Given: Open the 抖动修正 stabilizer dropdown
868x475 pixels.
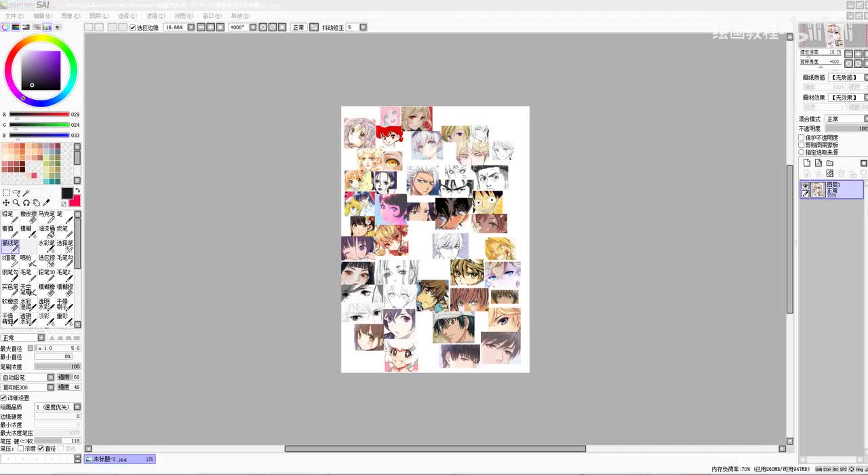Looking at the screenshot, I should (x=363, y=27).
